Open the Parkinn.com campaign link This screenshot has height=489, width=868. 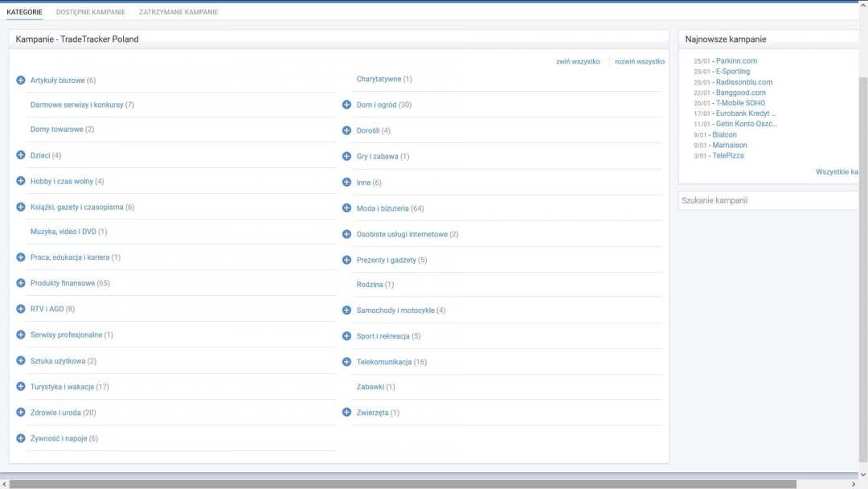pos(736,61)
